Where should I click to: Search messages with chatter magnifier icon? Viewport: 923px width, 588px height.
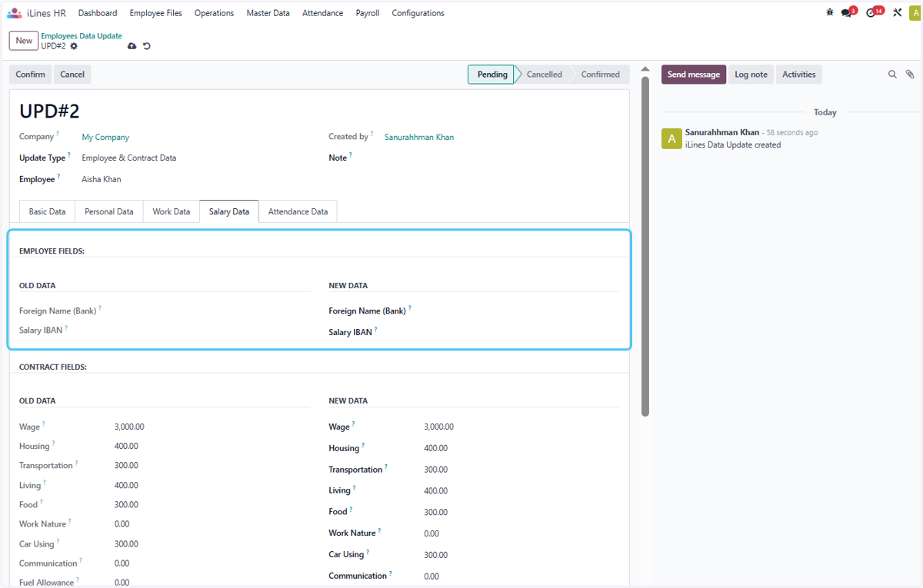(893, 75)
